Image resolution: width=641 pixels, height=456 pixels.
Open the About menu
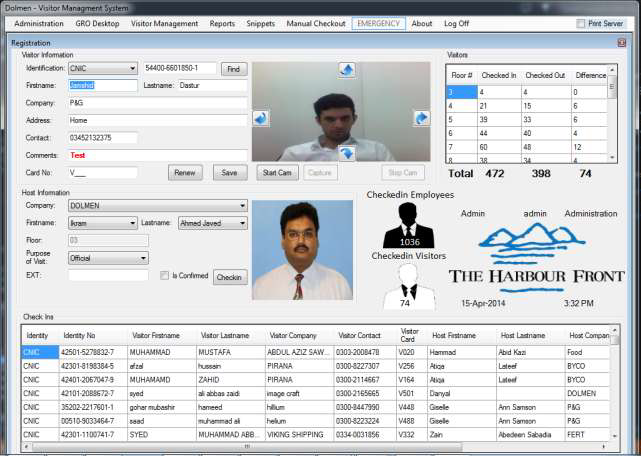(x=422, y=24)
